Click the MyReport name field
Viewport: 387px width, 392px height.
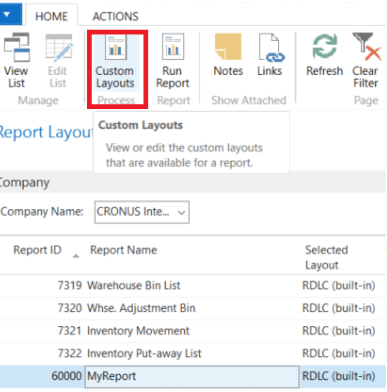192,377
